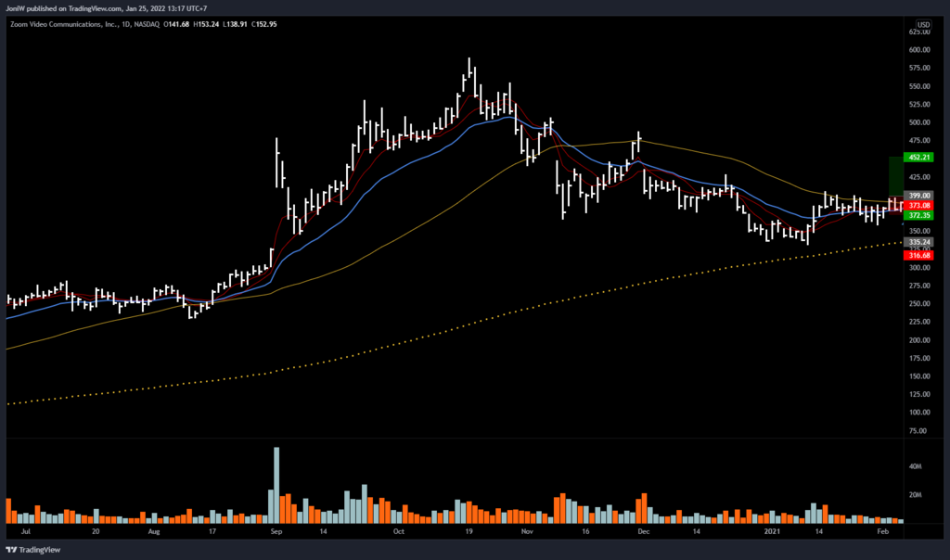Image resolution: width=950 pixels, height=560 pixels.
Task: Click the Sep label on time axis
Action: 276,533
